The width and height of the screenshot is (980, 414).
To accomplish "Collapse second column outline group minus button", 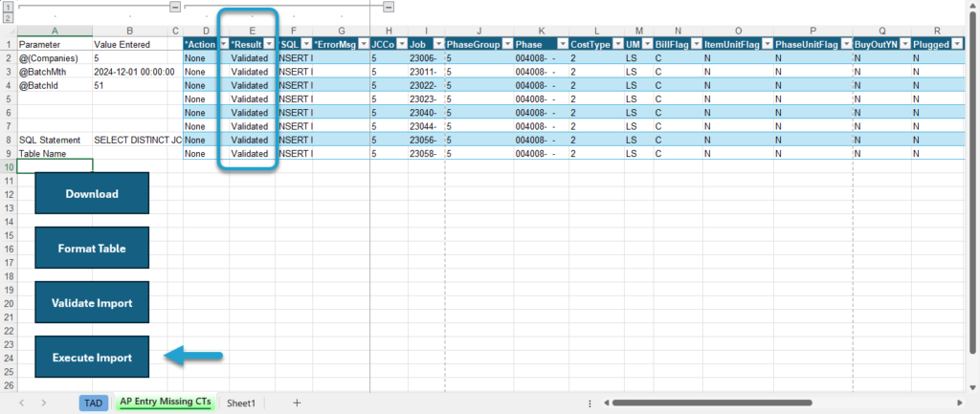I will (389, 7).
